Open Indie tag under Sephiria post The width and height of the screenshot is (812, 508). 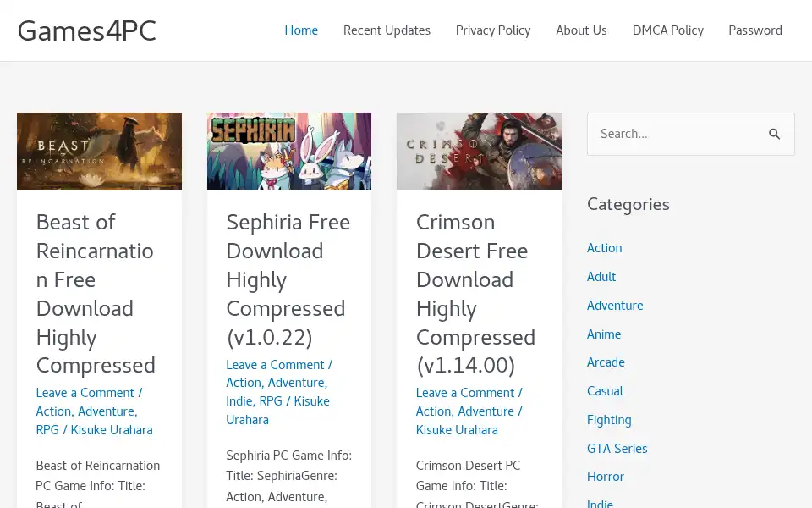click(239, 401)
